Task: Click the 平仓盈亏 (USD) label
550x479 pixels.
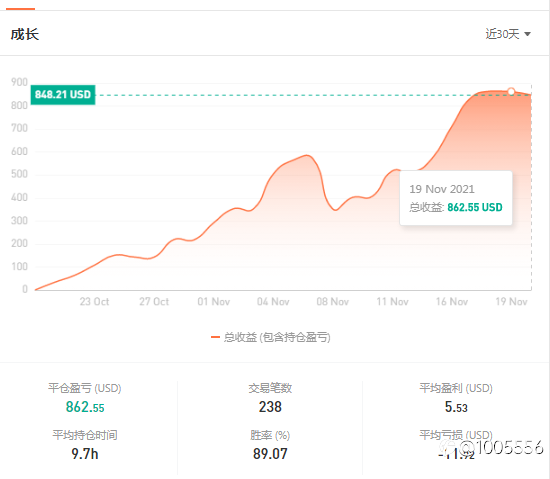Action: point(85,388)
